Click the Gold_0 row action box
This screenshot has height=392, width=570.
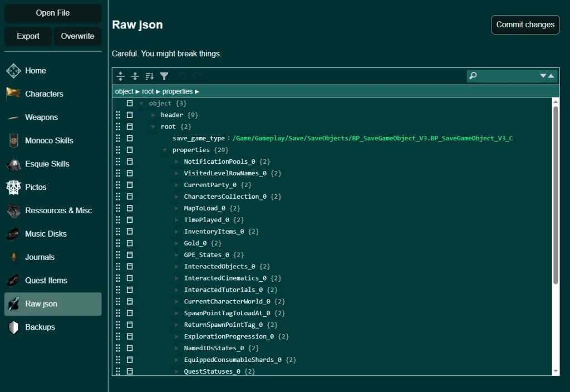(130, 243)
